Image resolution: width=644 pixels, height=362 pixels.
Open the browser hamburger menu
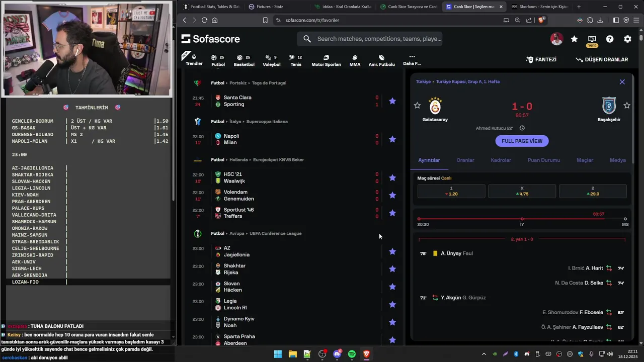coord(636,20)
